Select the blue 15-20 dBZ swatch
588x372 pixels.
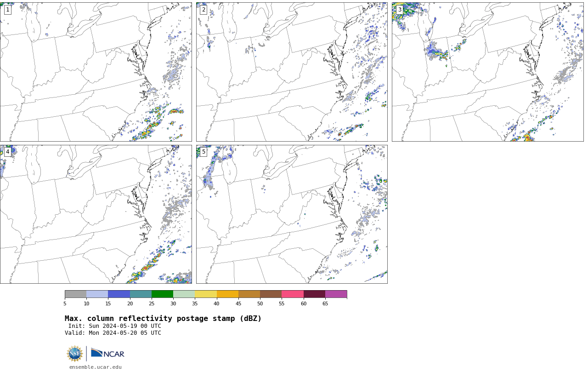point(119,294)
